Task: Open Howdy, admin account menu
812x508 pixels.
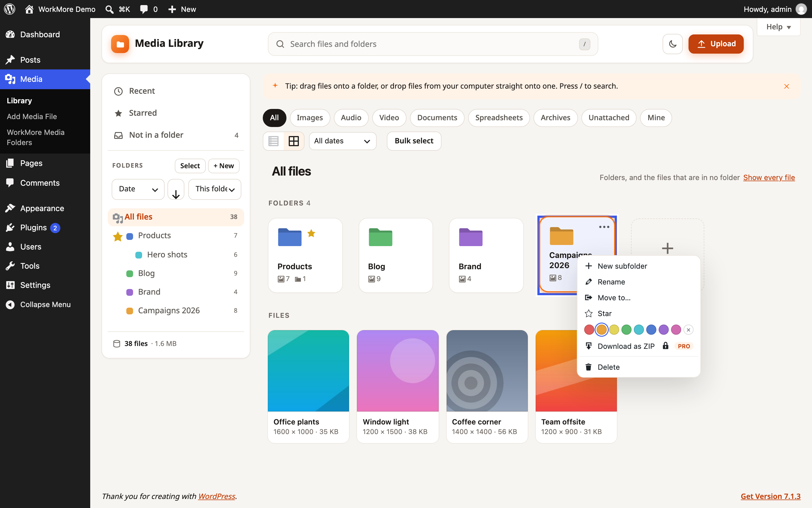Action: click(x=775, y=9)
